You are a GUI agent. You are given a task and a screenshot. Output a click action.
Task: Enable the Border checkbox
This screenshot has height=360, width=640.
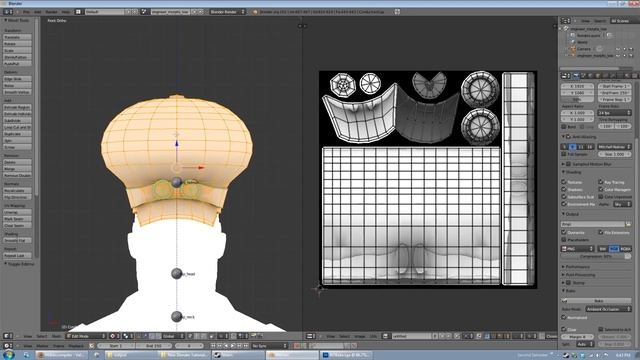[x=564, y=127]
